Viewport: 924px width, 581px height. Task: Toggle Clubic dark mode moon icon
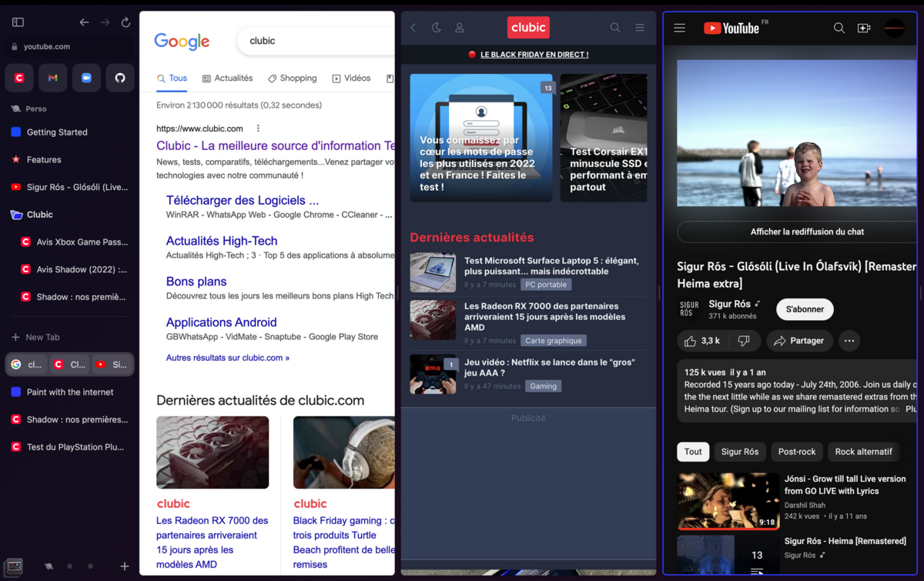437,28
